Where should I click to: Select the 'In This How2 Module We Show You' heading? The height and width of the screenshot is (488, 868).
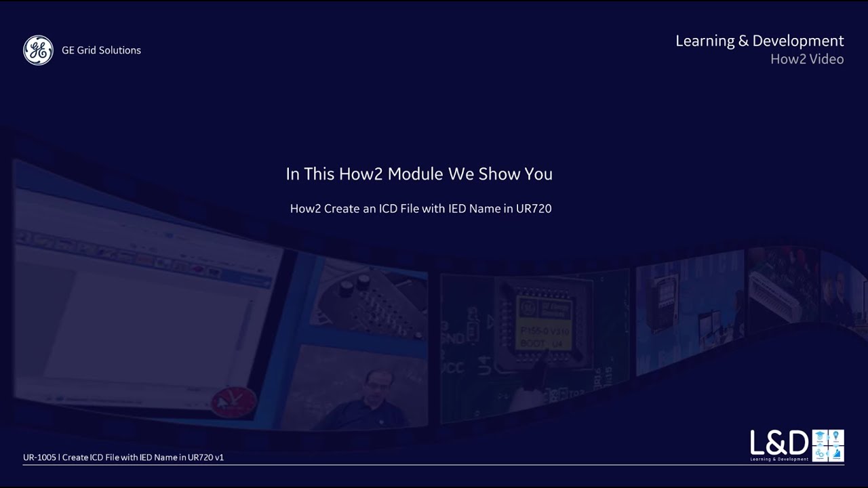(x=419, y=174)
